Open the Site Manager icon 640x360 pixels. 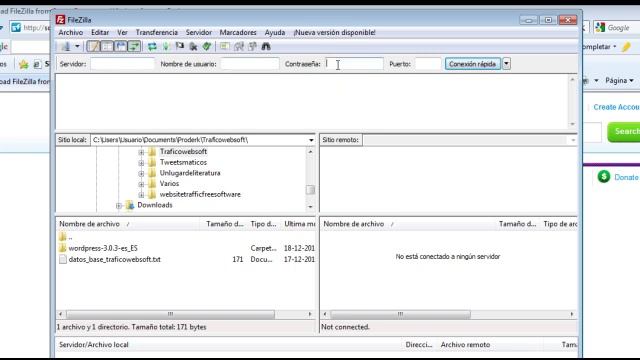(66, 47)
